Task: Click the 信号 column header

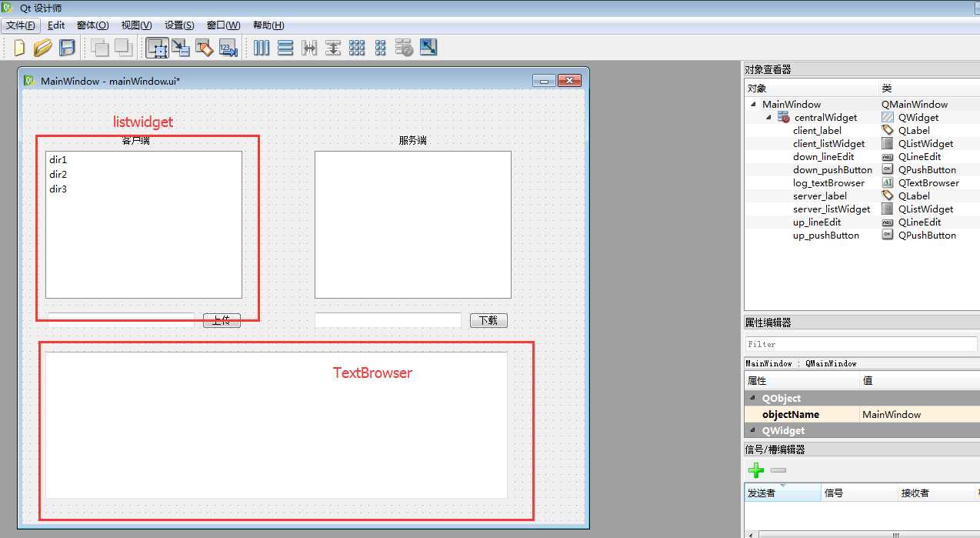Action: [x=859, y=493]
